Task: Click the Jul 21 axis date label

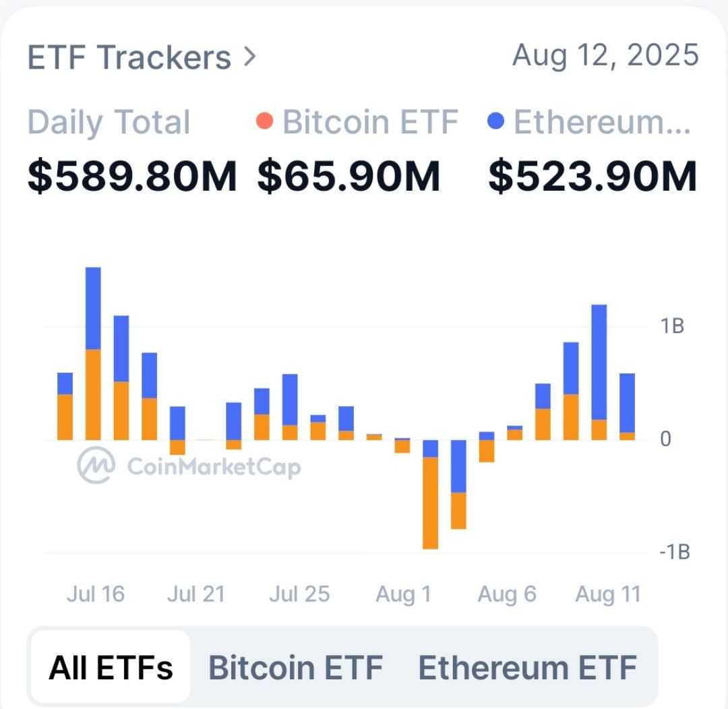Action: [196, 594]
